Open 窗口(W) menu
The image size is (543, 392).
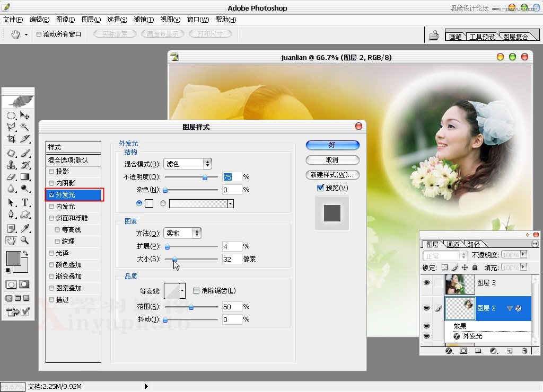pyautogui.click(x=198, y=20)
